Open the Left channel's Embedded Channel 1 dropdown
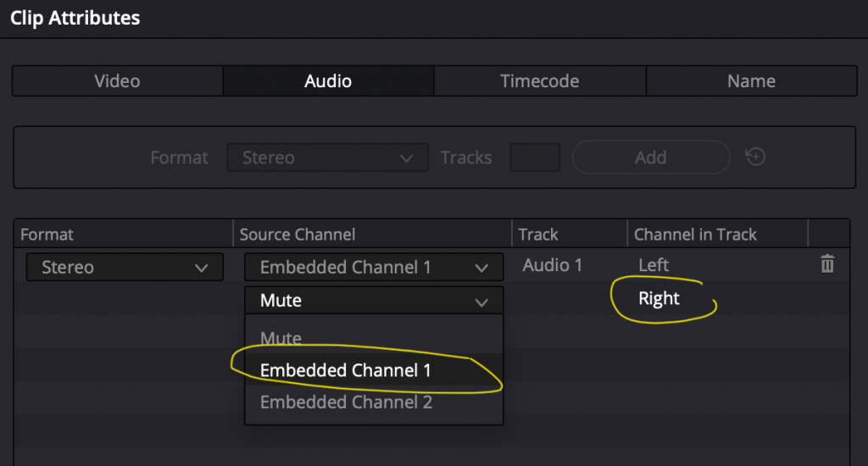Screen dimensions: 868x466 click(x=374, y=268)
